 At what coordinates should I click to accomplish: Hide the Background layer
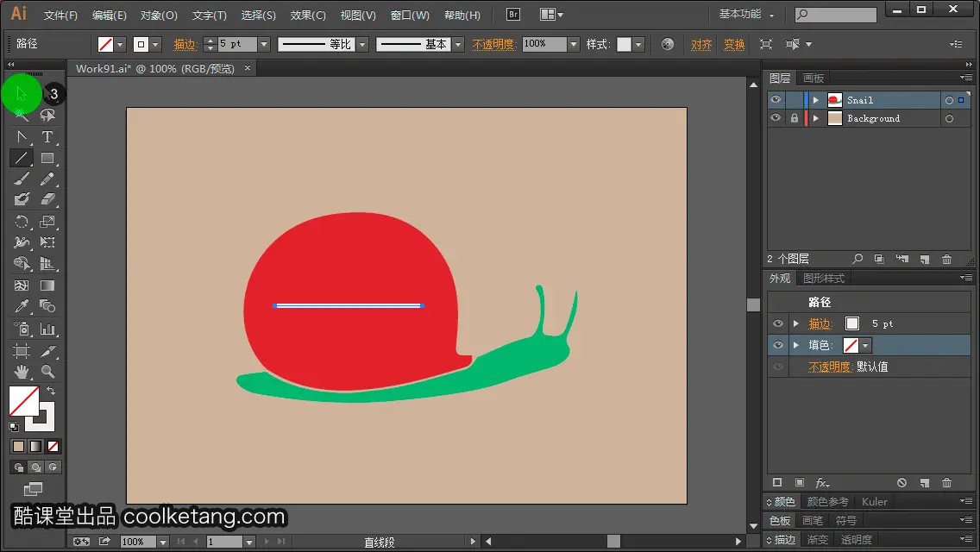click(x=776, y=118)
